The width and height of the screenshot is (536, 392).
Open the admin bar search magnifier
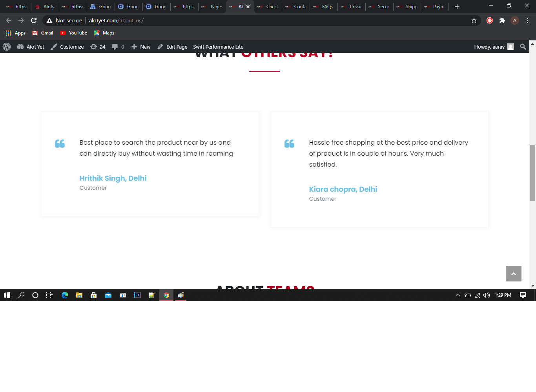click(x=523, y=47)
